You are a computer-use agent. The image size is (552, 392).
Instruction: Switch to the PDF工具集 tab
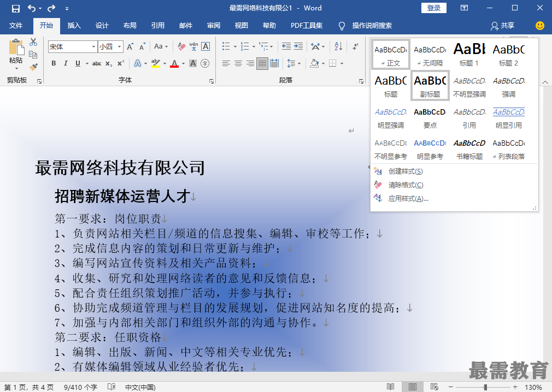click(307, 26)
